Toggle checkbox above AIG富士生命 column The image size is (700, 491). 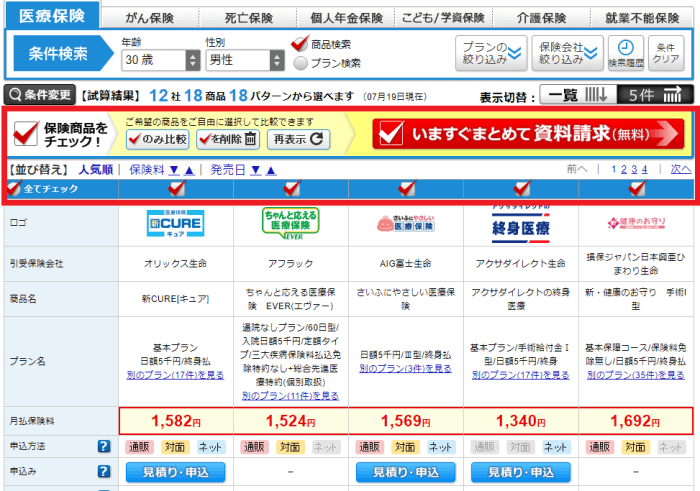(407, 188)
